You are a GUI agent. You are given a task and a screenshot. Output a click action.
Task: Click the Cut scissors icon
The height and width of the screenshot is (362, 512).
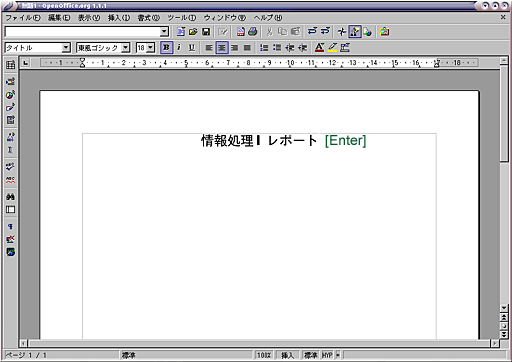pyautogui.click(x=269, y=32)
